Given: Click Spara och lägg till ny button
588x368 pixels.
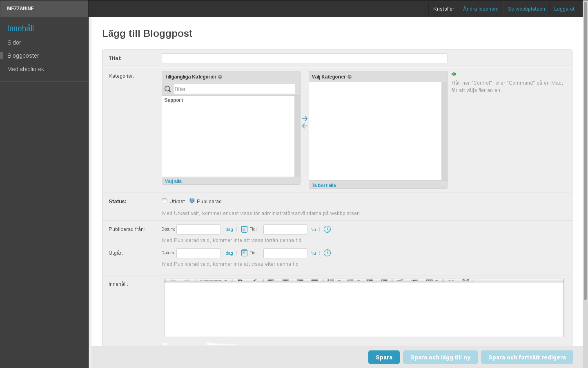Looking at the screenshot, I should (x=440, y=357).
